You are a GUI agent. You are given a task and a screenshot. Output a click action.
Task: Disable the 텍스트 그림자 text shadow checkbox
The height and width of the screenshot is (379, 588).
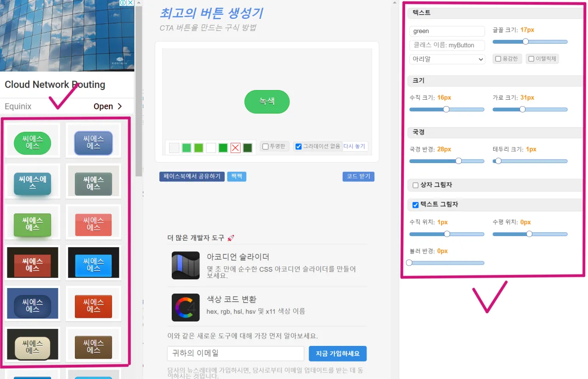pos(416,205)
